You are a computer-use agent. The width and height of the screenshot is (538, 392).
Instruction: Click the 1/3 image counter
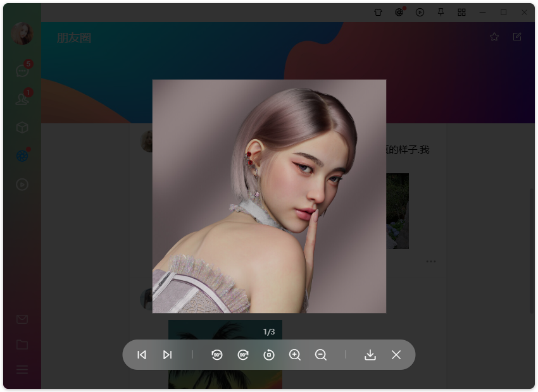[x=269, y=332]
